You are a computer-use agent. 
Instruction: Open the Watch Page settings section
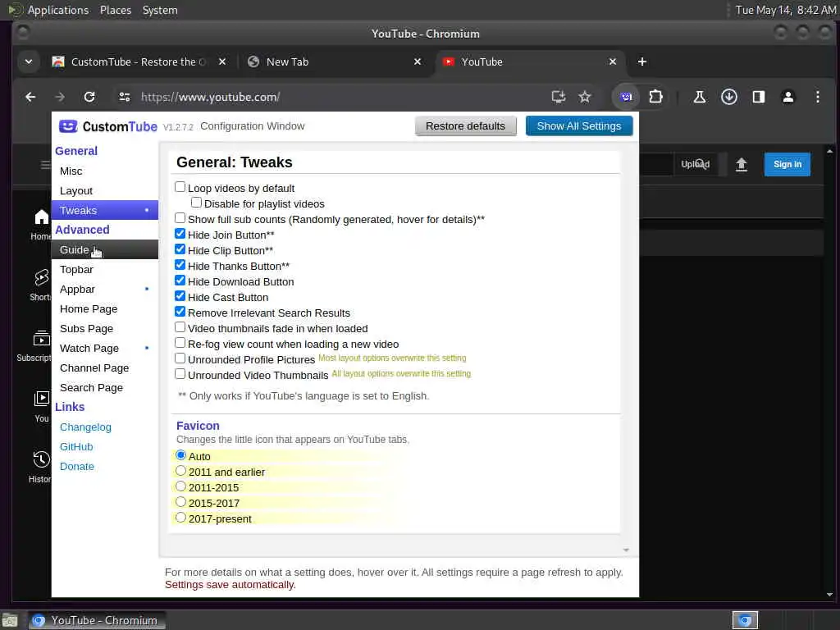coord(104,348)
